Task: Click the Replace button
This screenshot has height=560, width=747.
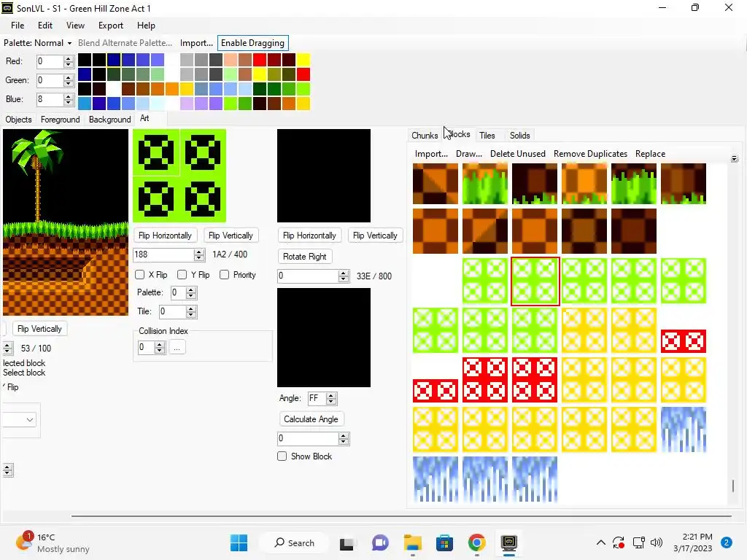Action: point(650,154)
